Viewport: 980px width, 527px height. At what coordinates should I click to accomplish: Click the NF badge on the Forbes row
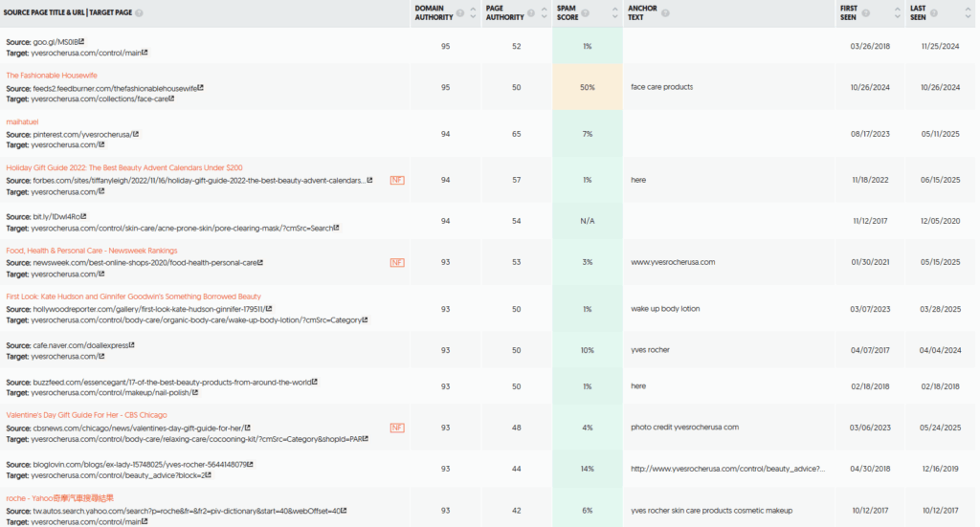[x=397, y=180]
